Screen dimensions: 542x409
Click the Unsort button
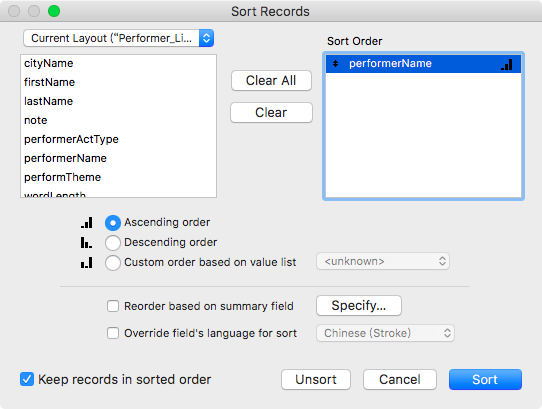(316, 380)
